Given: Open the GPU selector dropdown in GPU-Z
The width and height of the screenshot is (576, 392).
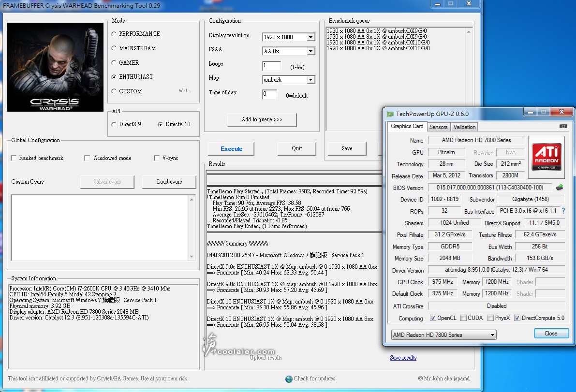Looking at the screenshot, I should point(444,335).
